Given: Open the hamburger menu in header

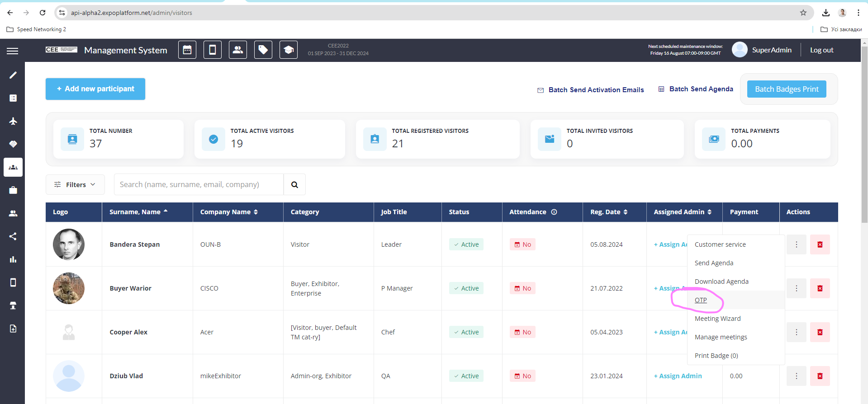Looking at the screenshot, I should [x=13, y=51].
